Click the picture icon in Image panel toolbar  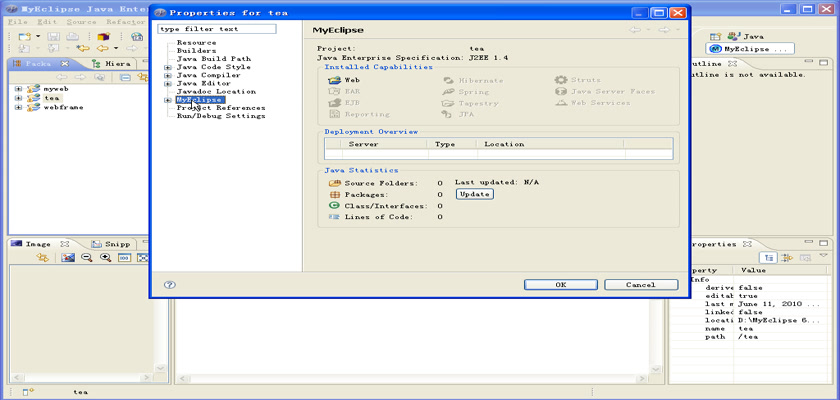click(68, 258)
